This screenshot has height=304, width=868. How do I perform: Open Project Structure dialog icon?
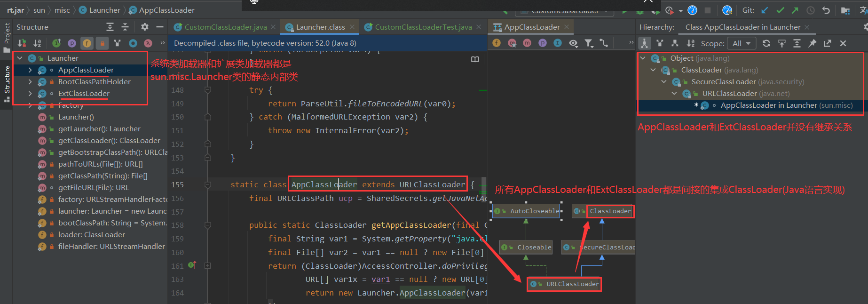point(845,10)
